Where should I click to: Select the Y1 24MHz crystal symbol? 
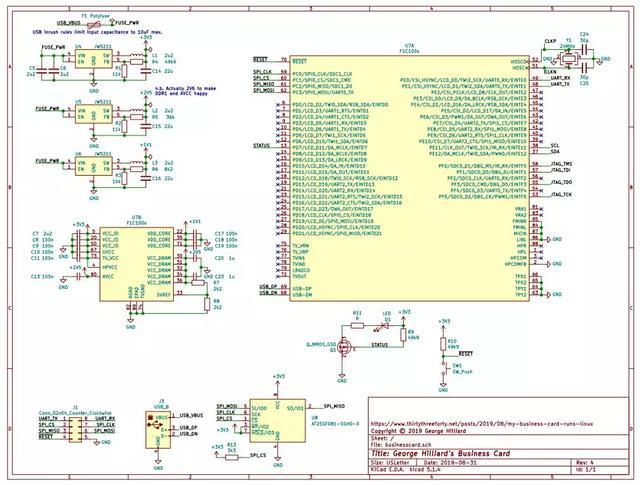pos(569,59)
